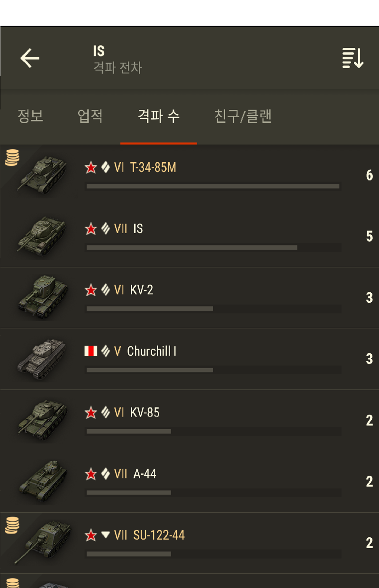Go back using the left arrow

click(30, 58)
